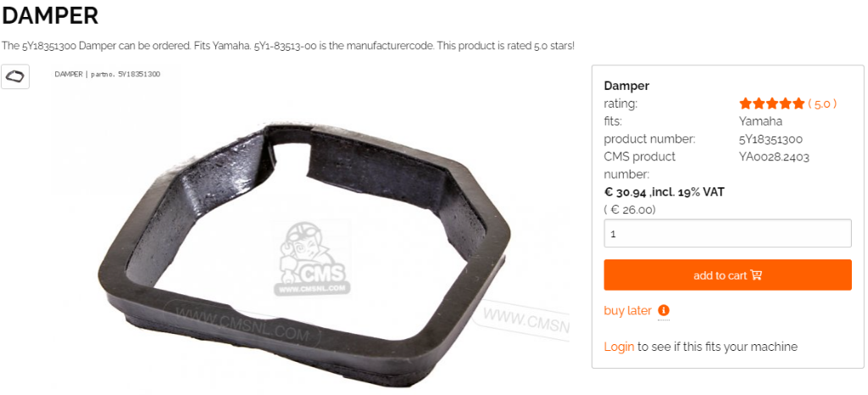Click the shopping cart icon on orange button

(x=756, y=275)
